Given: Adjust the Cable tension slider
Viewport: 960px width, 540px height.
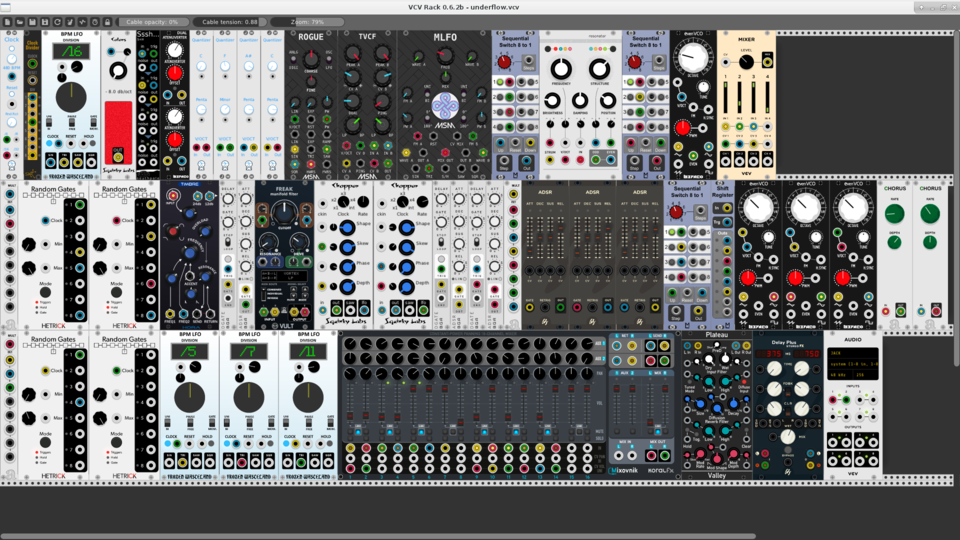Looking at the screenshot, I should [230, 22].
